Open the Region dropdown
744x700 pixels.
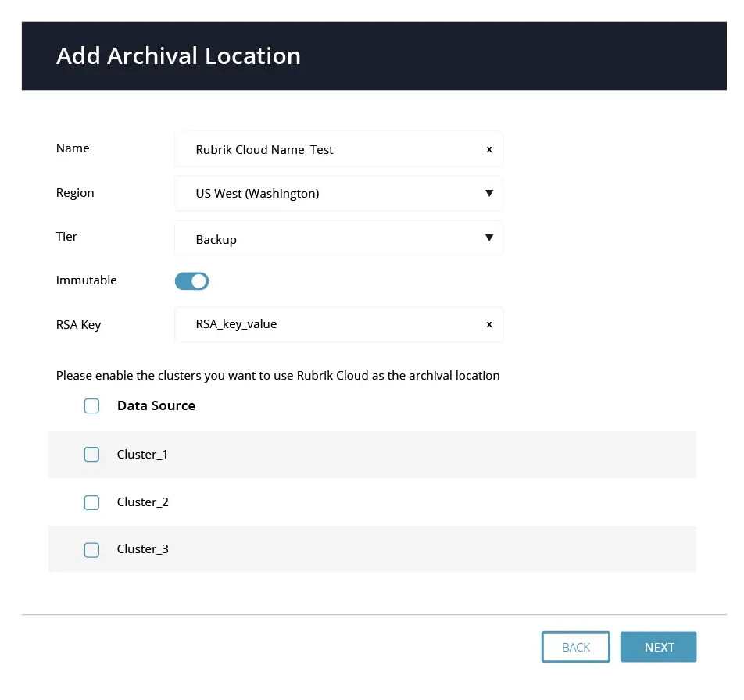[x=339, y=194]
